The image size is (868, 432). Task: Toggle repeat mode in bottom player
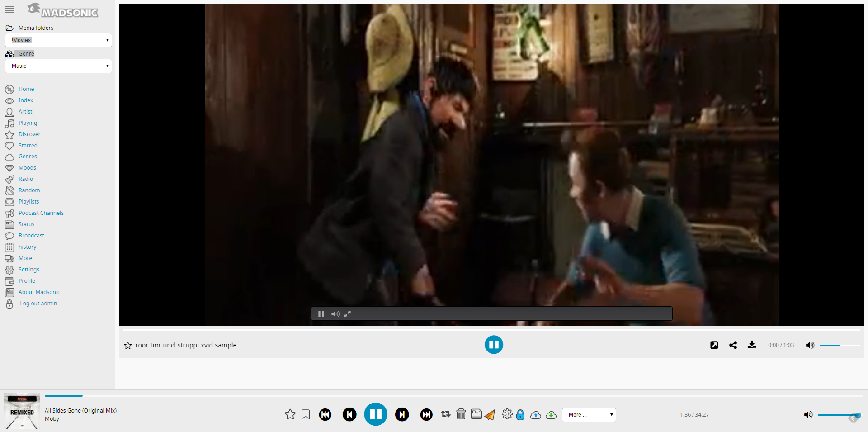[445, 414]
